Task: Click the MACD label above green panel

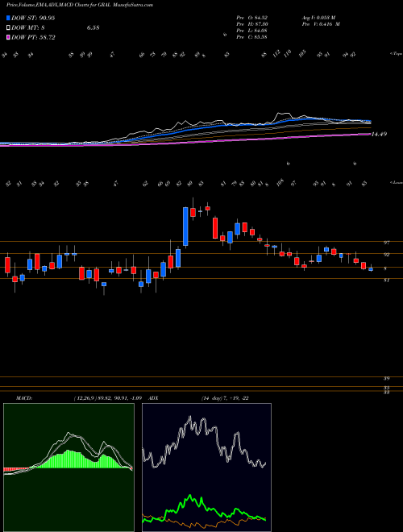Action: [23, 398]
